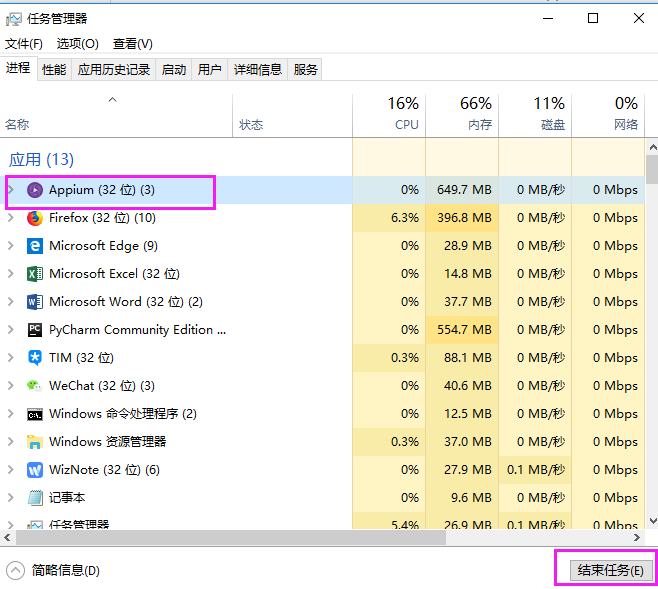
Task: Open the 查看(V) menu
Action: (133, 44)
